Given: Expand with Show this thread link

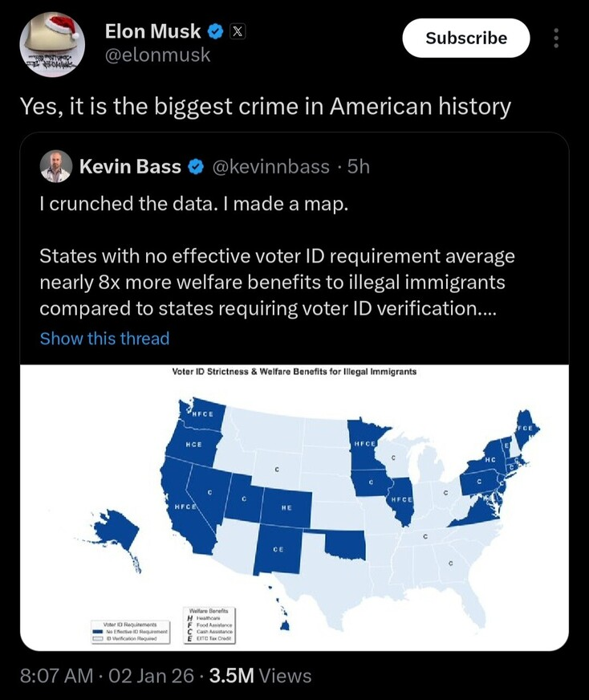Looking at the screenshot, I should (104, 338).
